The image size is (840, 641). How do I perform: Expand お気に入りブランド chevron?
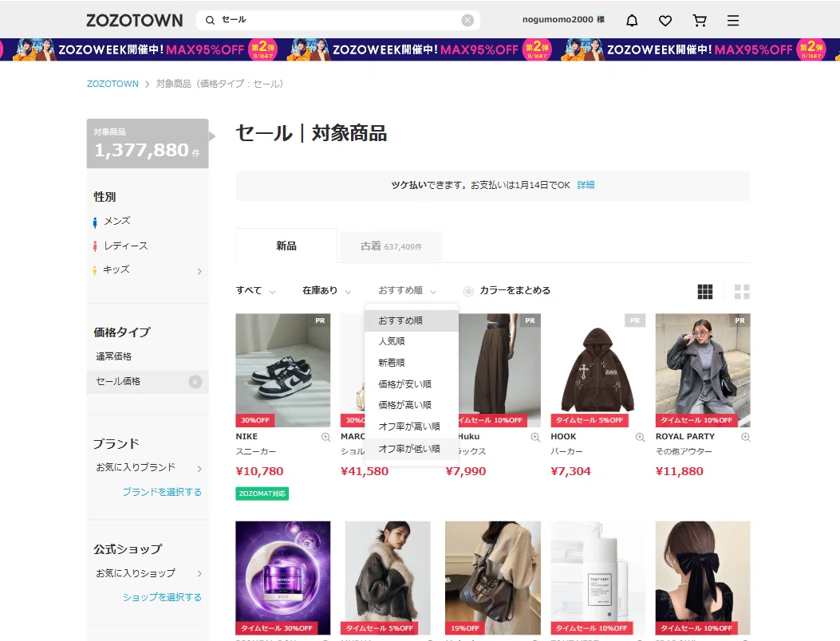click(199, 469)
